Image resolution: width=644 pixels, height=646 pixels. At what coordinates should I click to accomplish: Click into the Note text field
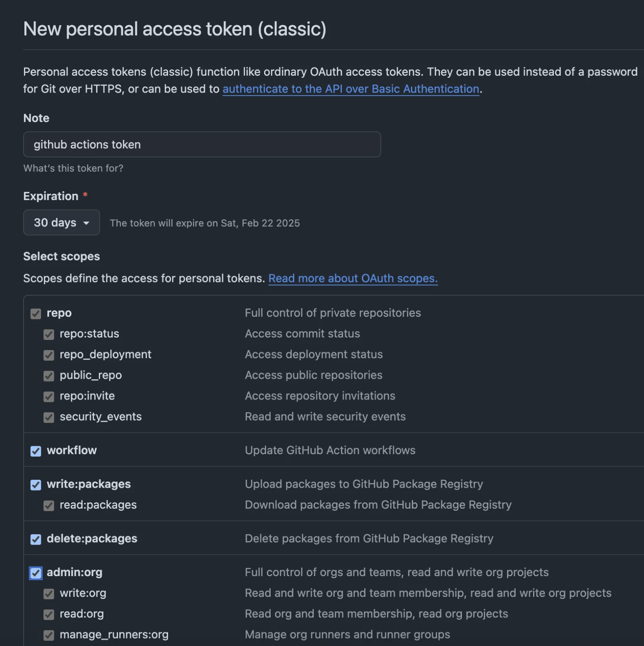[202, 145]
